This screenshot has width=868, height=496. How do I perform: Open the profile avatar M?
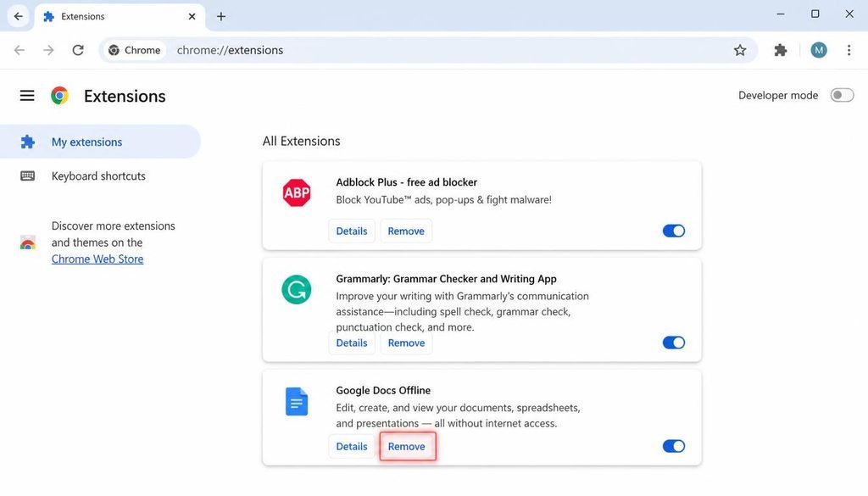[819, 50]
